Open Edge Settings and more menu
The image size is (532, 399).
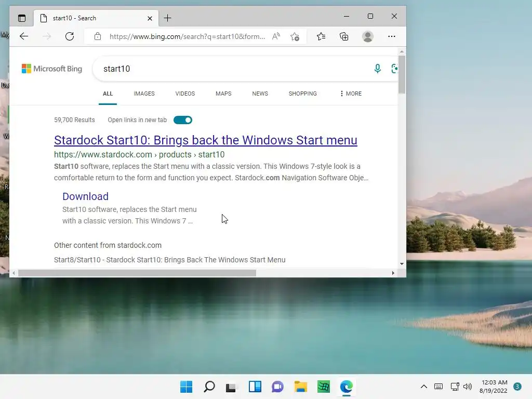click(392, 36)
